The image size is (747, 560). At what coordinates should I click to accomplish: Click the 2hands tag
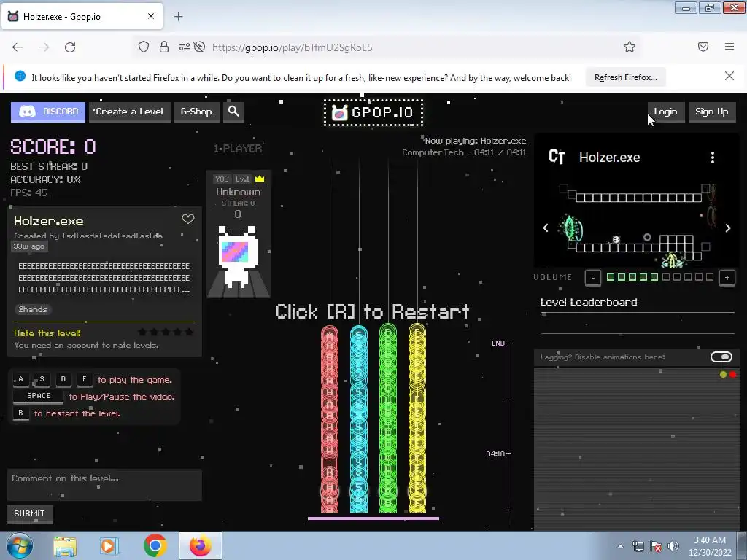click(33, 309)
